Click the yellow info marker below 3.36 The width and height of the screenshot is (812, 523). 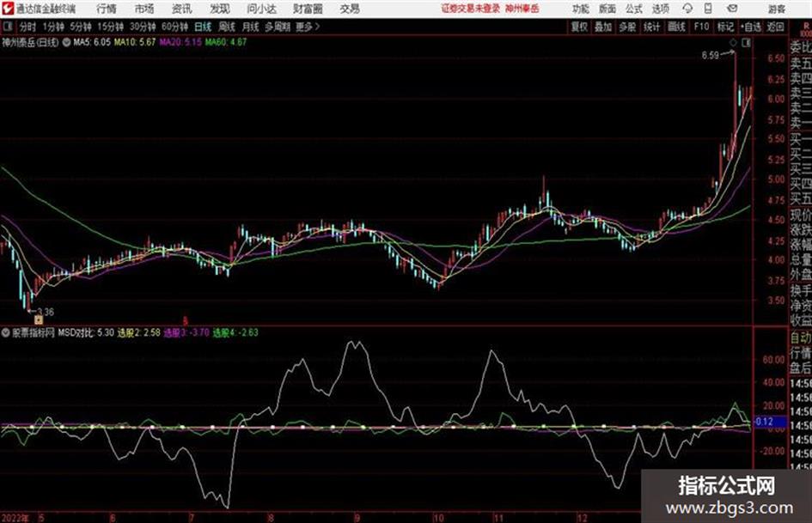[39, 320]
